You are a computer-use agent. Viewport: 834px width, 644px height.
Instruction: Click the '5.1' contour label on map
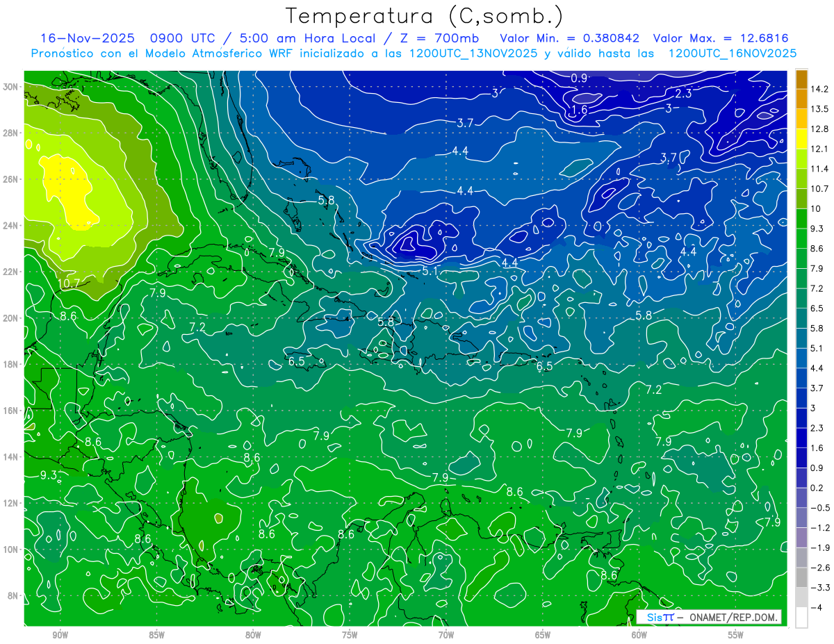pyautogui.click(x=430, y=271)
